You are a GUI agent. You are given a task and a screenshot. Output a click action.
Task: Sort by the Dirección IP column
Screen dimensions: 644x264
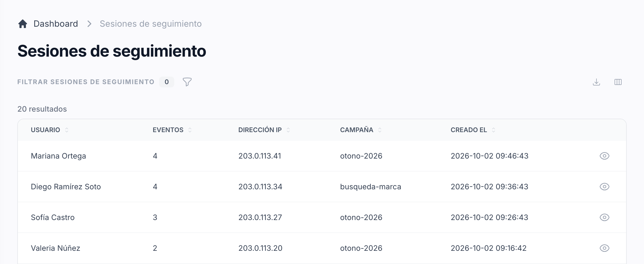pyautogui.click(x=264, y=130)
